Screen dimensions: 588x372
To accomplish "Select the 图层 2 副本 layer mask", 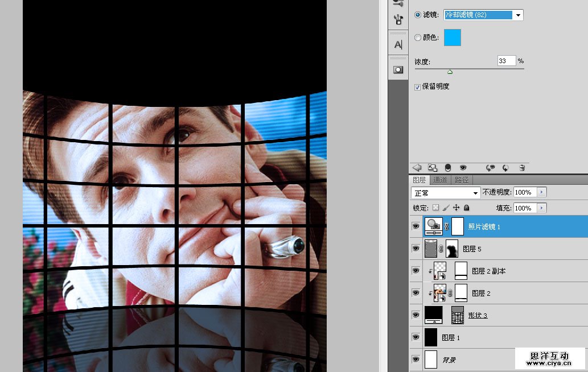I will tap(461, 271).
